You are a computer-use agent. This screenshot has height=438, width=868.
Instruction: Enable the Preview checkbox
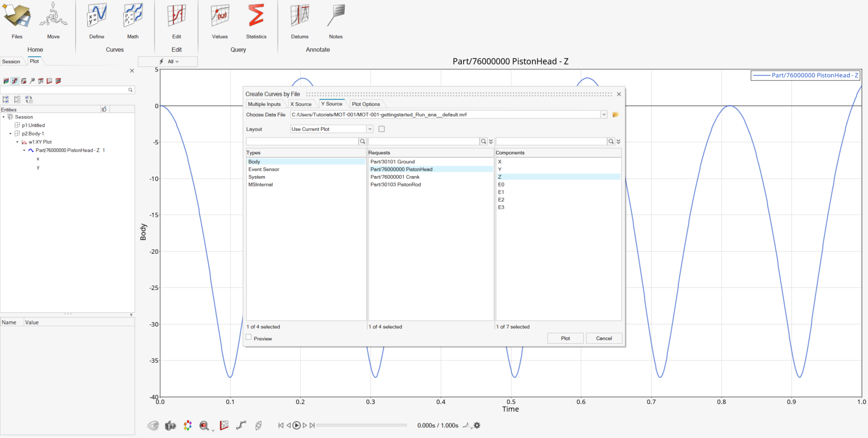tap(249, 338)
